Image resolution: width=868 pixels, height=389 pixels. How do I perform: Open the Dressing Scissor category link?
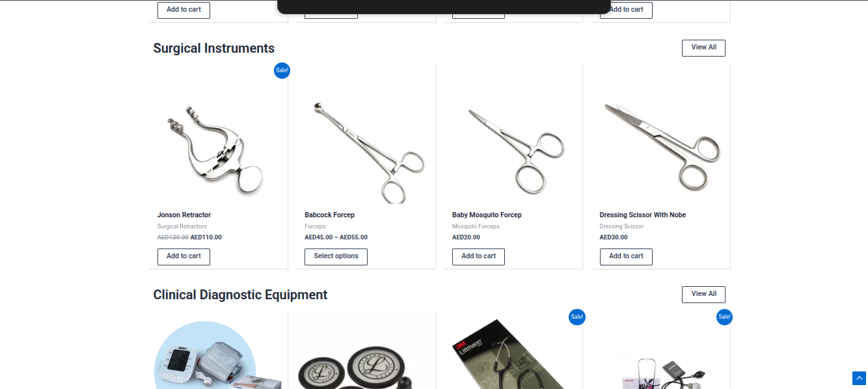click(621, 226)
